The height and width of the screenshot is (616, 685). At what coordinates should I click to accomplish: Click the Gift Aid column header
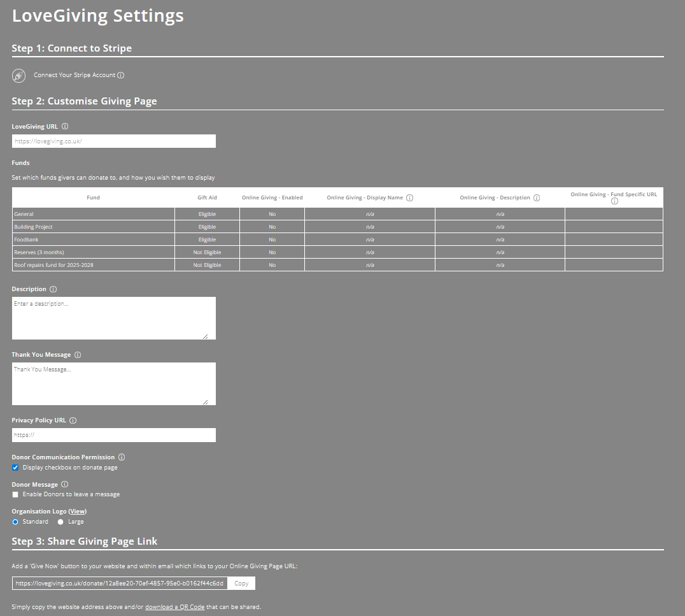(207, 197)
